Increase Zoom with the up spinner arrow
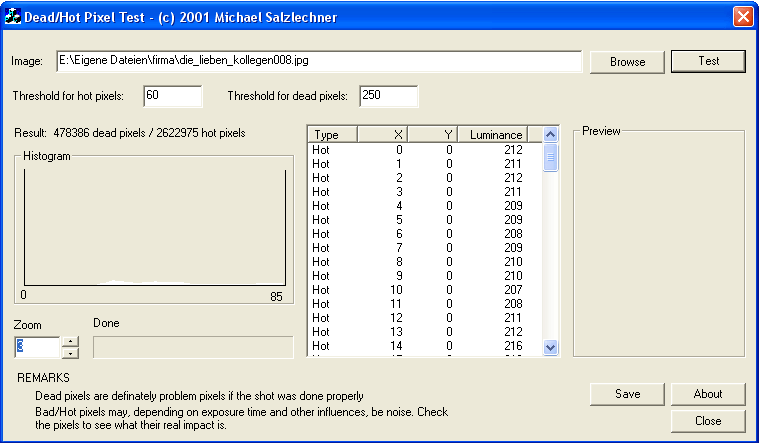759x443 pixels. click(70, 342)
